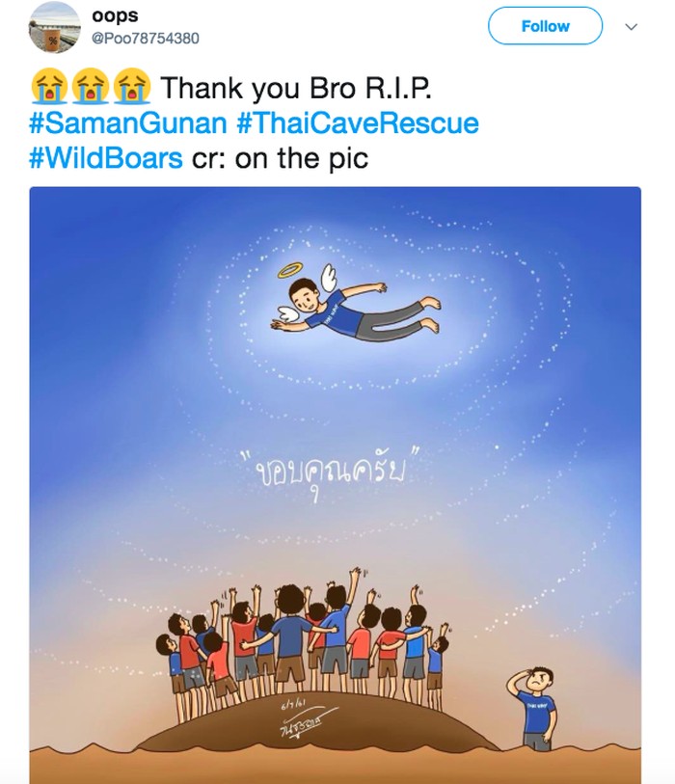675x784 pixels.
Task: Click the "cr: on the pic" text
Action: click(280, 158)
